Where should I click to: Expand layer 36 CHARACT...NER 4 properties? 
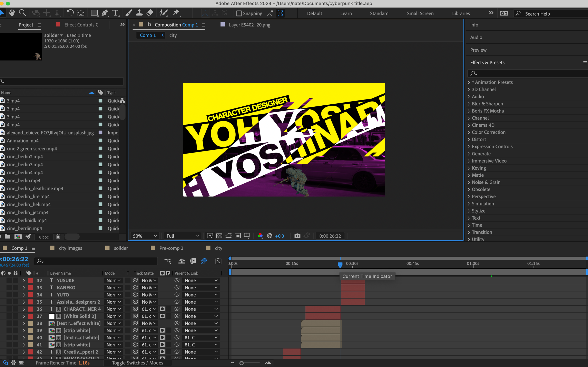pyautogui.click(x=24, y=309)
